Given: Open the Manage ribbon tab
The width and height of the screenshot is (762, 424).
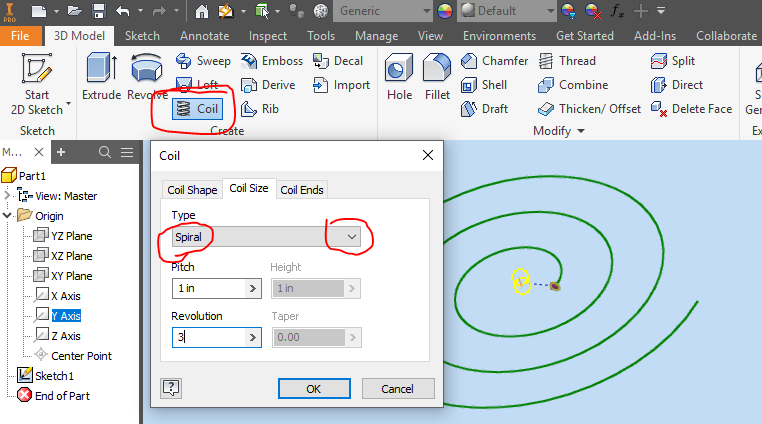Looking at the screenshot, I should point(377,36).
